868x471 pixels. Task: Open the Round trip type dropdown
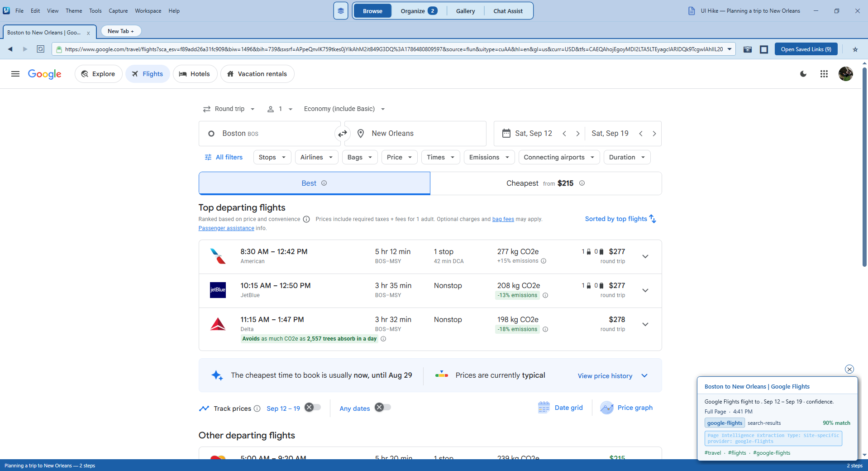point(229,109)
